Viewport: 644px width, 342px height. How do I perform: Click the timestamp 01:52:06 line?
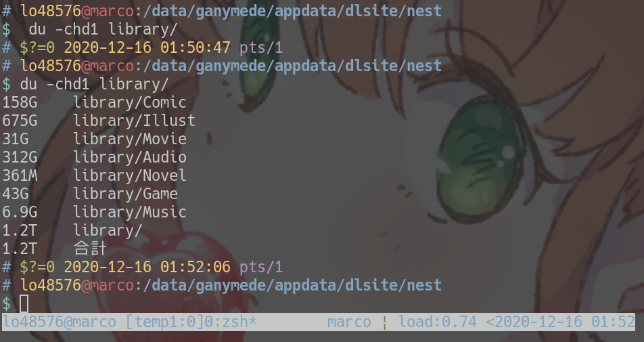[x=142, y=267]
